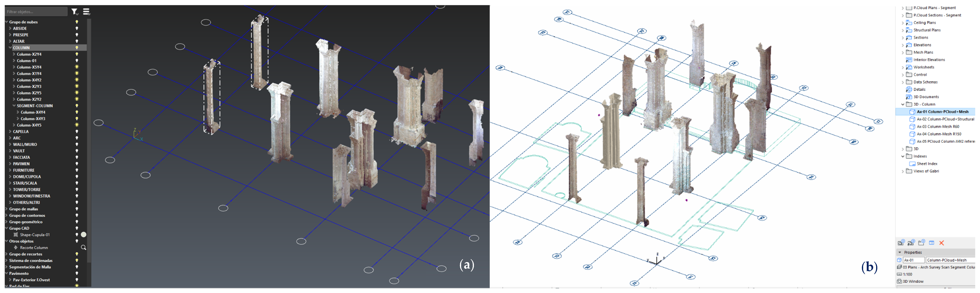Open the object list menu icon
The image size is (980, 293).
[x=86, y=12]
